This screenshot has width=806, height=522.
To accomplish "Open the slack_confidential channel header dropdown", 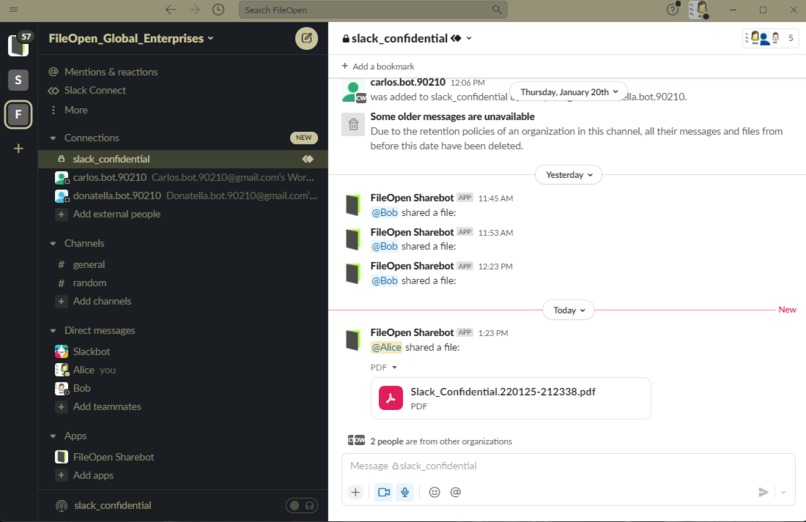I will [x=469, y=39].
